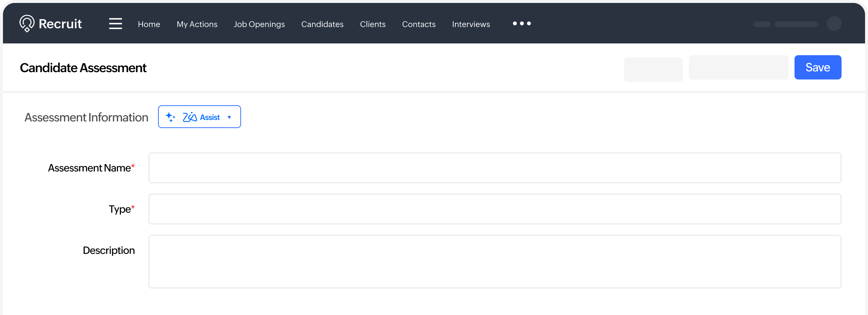Switch to the Job Openings tab
This screenshot has height=315, width=868.
(259, 24)
